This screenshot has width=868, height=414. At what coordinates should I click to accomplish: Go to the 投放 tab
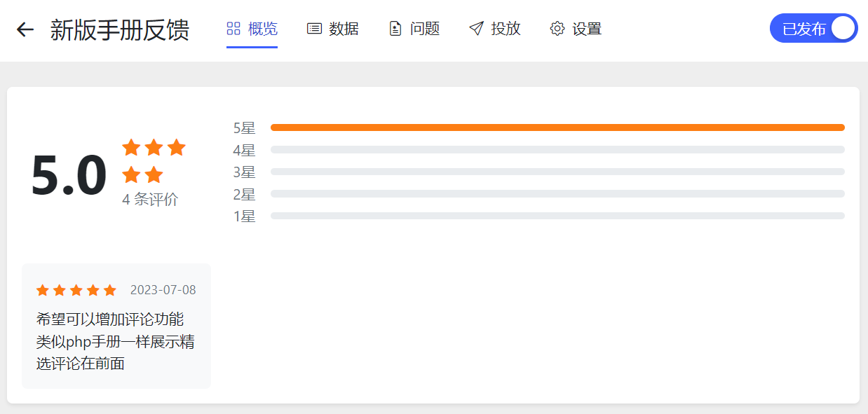click(x=495, y=29)
